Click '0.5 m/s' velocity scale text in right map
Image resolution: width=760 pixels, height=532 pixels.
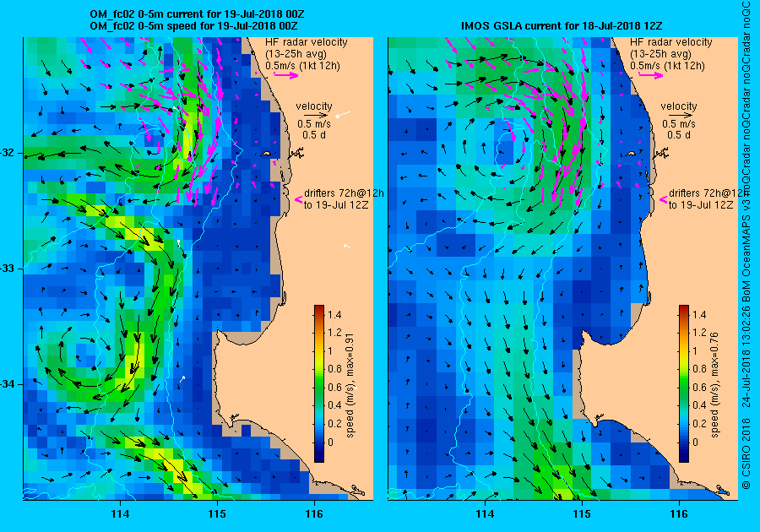pos(679,124)
